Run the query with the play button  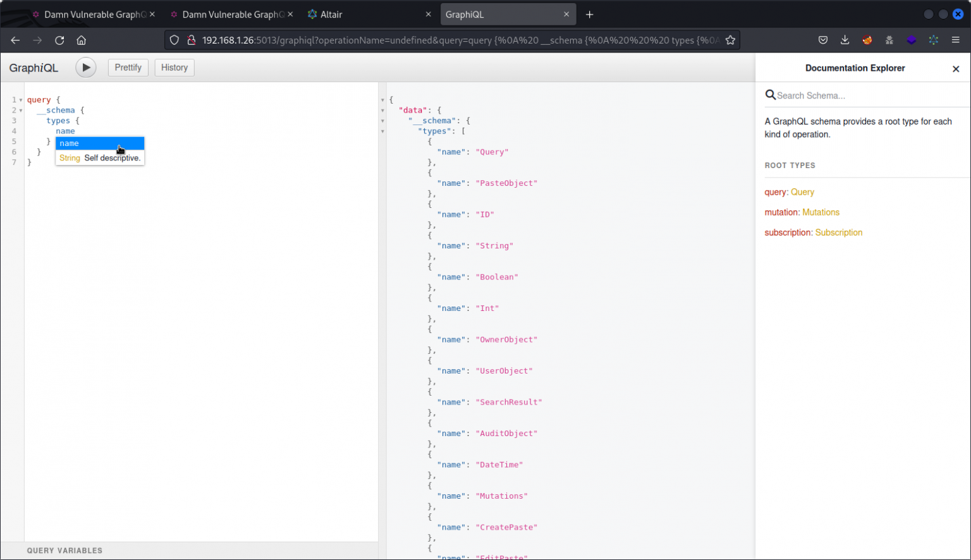click(x=86, y=68)
